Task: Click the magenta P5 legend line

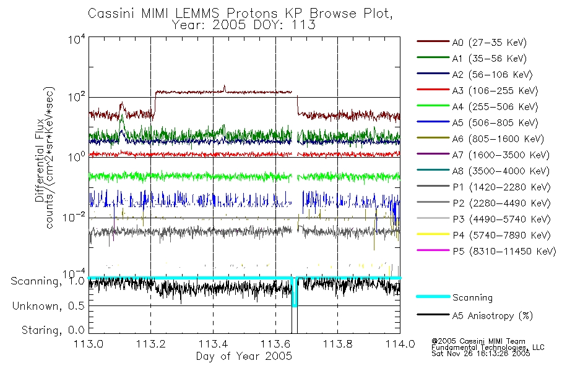Action: (x=433, y=250)
